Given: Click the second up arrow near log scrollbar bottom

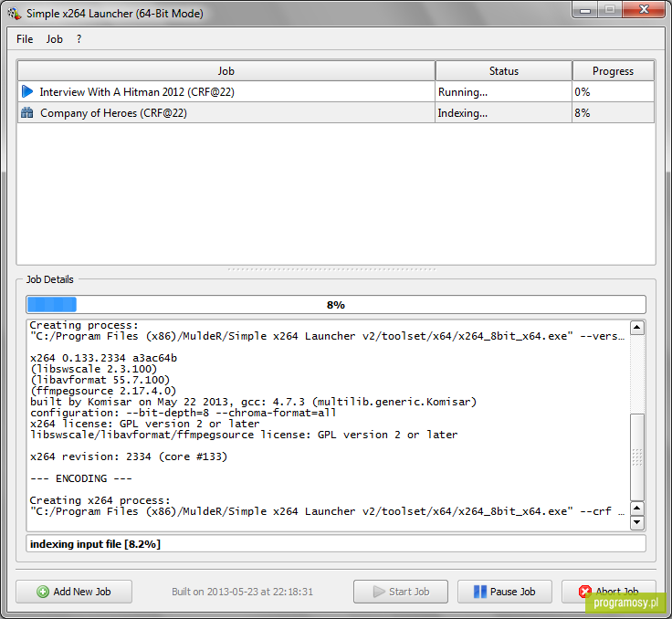Looking at the screenshot, I should [x=637, y=509].
